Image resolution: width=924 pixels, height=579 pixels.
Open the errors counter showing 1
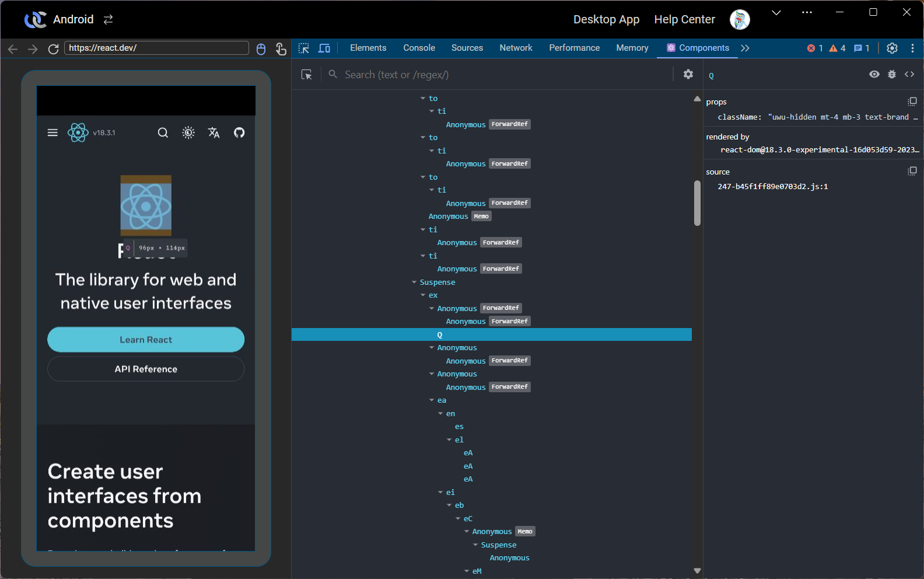[815, 48]
